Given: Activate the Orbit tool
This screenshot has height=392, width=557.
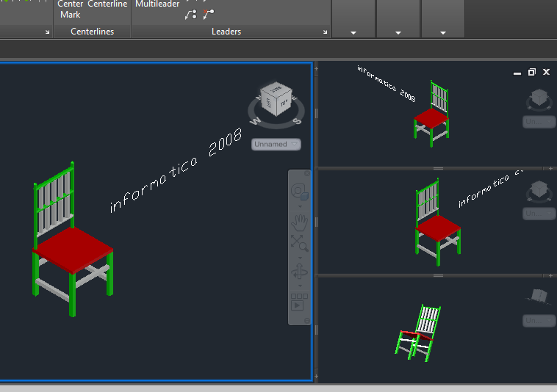Looking at the screenshot, I should [x=299, y=272].
